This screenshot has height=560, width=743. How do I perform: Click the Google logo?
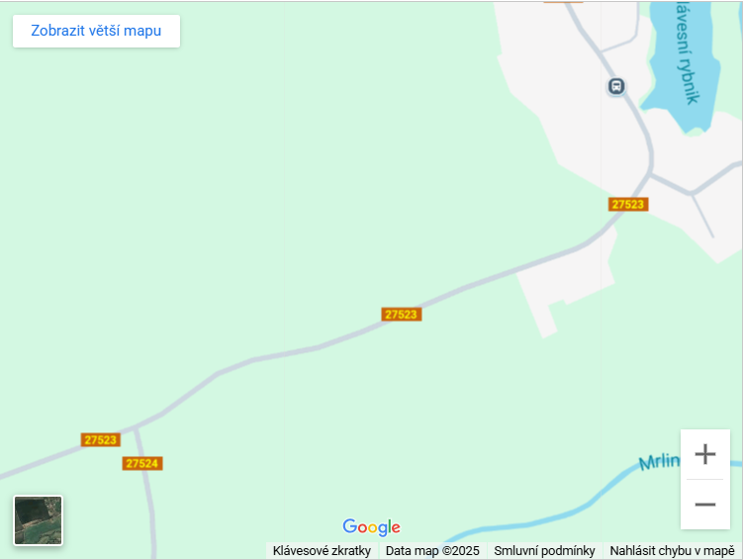[x=372, y=526]
